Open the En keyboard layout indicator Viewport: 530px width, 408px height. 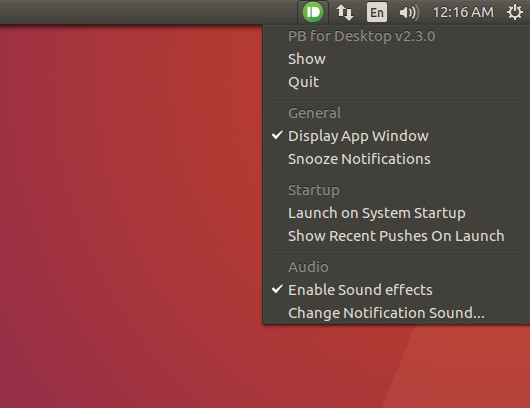[x=377, y=13]
